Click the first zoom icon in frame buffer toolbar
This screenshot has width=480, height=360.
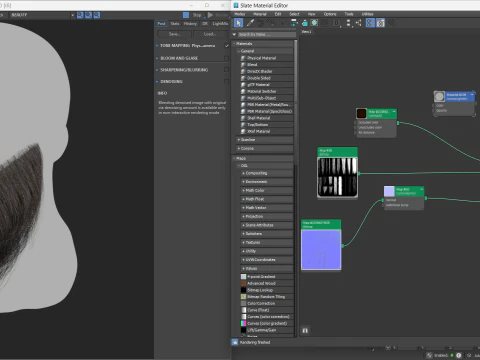click(x=80, y=15)
